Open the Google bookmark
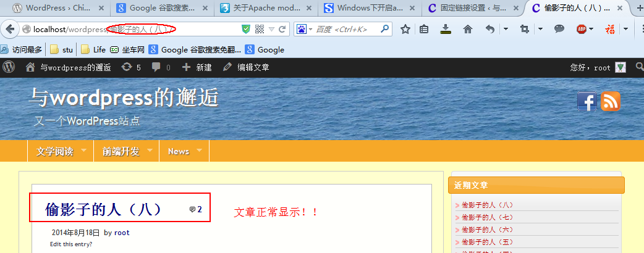 click(265, 49)
